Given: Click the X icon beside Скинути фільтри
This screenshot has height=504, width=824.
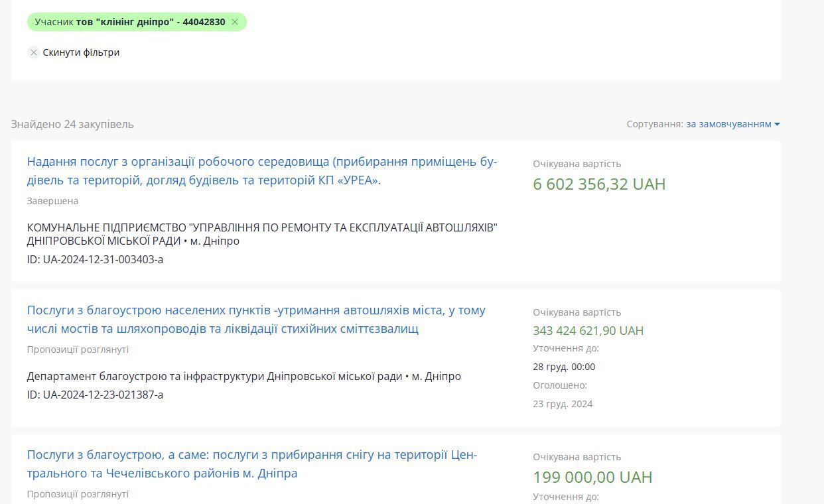Looking at the screenshot, I should tap(34, 52).
